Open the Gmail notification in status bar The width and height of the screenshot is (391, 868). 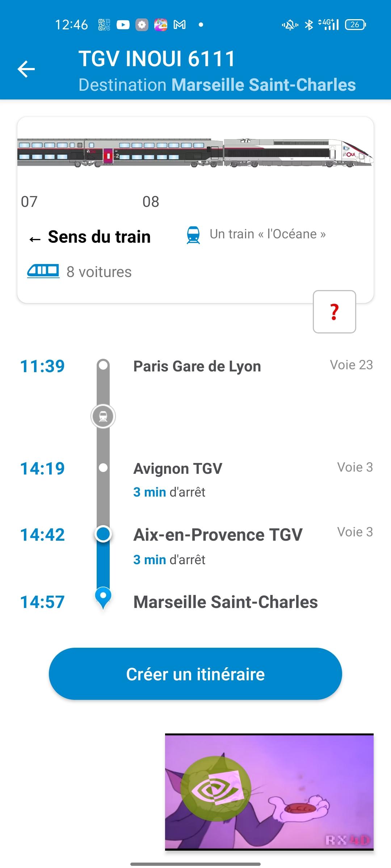click(180, 25)
